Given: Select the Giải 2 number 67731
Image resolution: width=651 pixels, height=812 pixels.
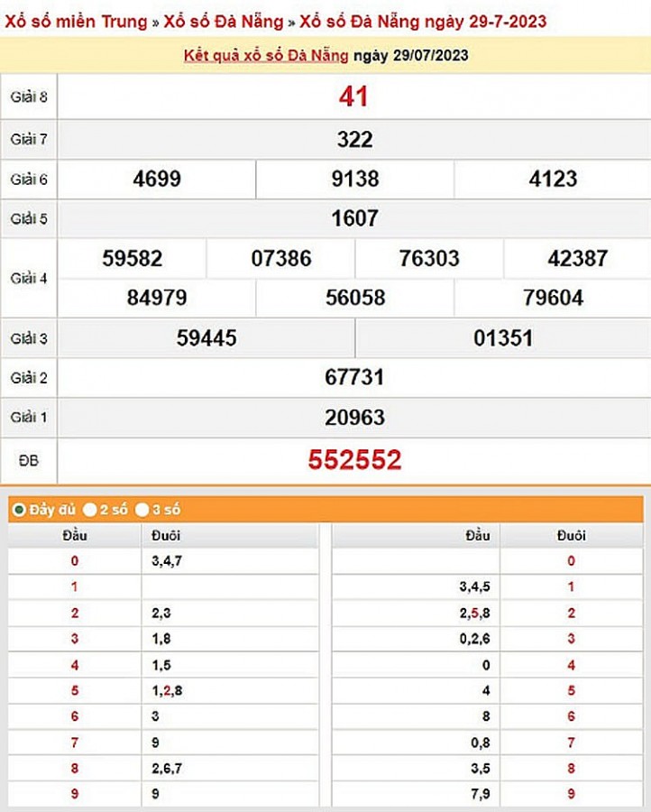Looking at the screenshot, I should coord(354,377).
